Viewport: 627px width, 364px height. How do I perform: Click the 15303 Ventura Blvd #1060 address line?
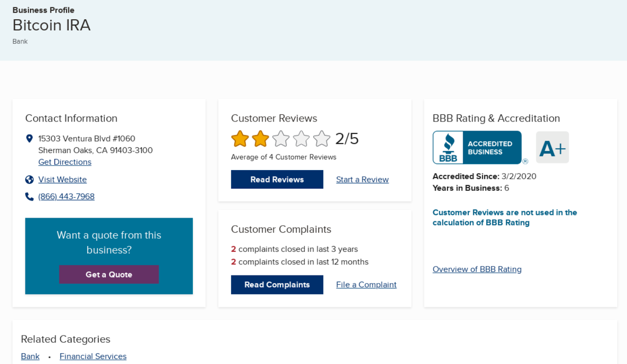coord(87,138)
